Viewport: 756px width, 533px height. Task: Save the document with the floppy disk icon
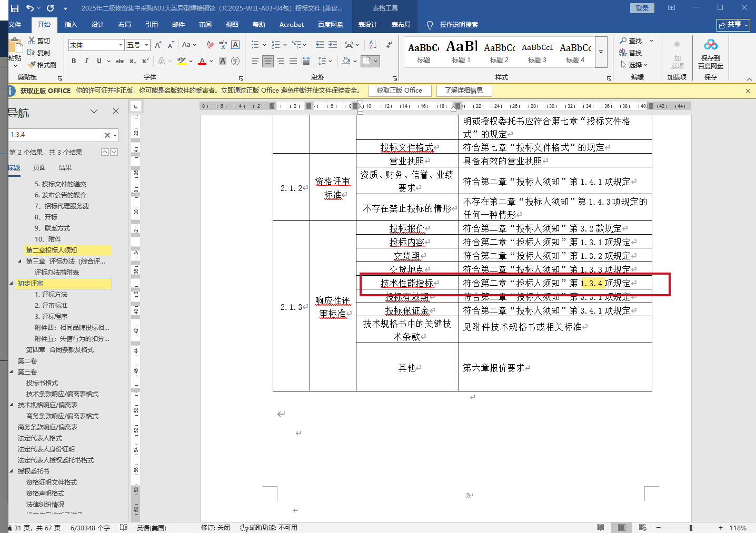pos(15,8)
